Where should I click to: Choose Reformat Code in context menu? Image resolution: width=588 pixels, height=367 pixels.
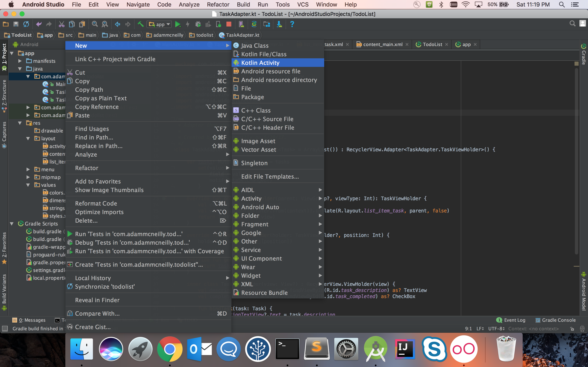tap(96, 203)
